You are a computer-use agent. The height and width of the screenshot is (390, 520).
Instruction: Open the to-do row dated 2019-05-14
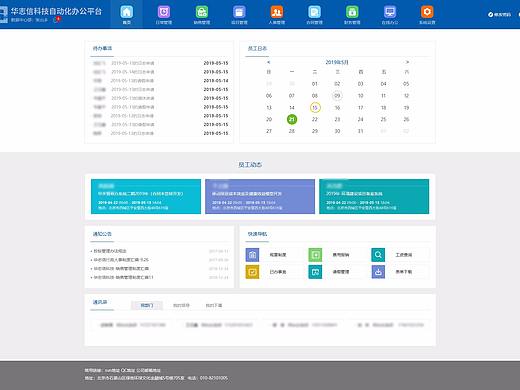[x=160, y=81]
